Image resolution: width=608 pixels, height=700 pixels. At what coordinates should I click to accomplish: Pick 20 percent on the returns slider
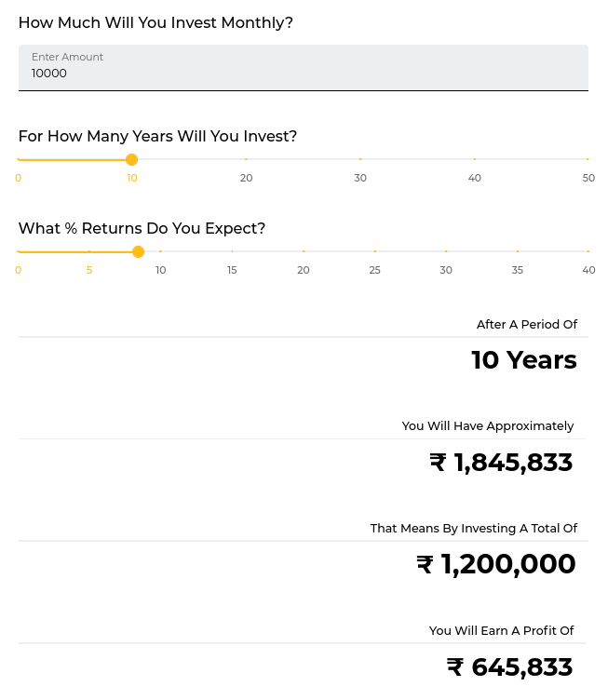(304, 251)
